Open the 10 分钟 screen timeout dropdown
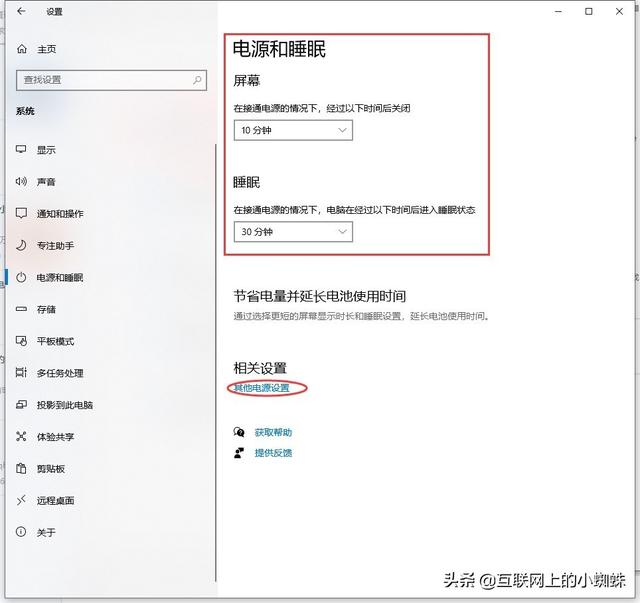Image resolution: width=640 pixels, height=603 pixels. (x=293, y=130)
